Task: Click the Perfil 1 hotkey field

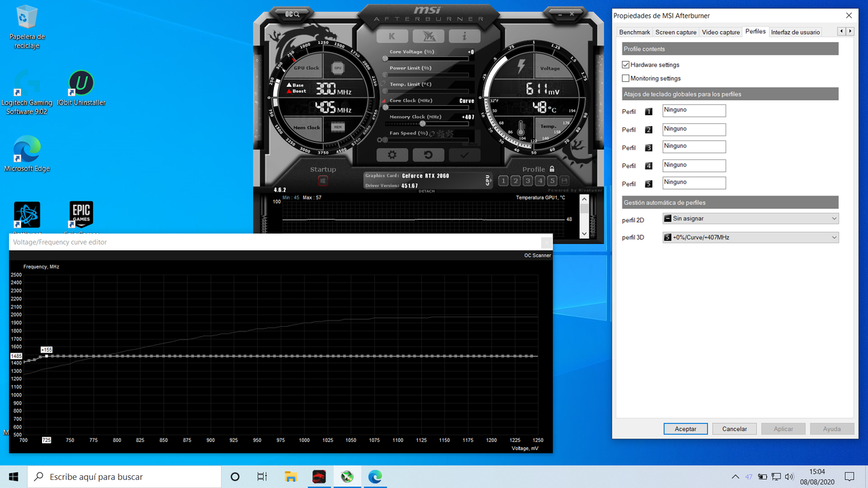Action: tap(694, 110)
